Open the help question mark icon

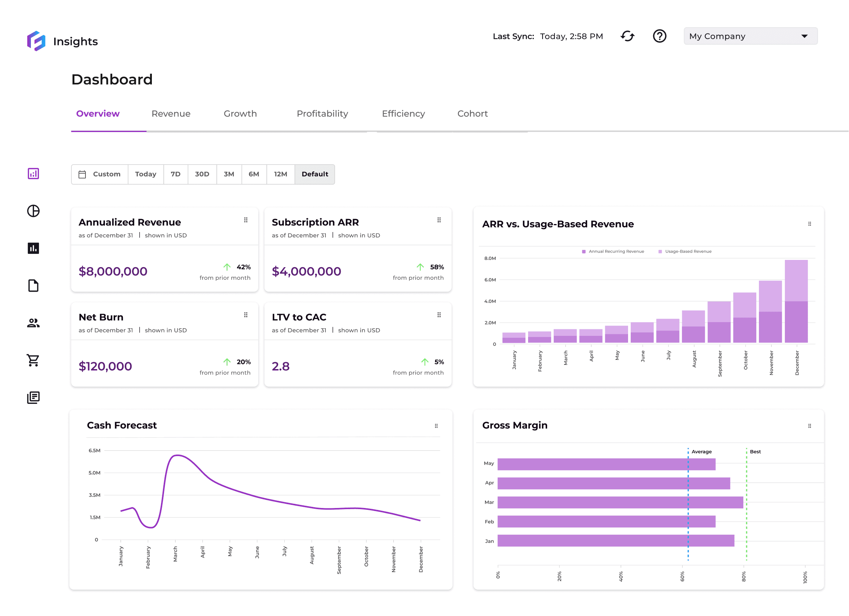[x=660, y=36]
